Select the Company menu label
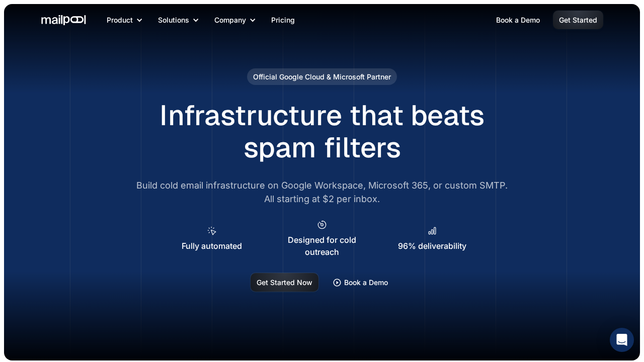This screenshot has height=362, width=644. tap(230, 20)
